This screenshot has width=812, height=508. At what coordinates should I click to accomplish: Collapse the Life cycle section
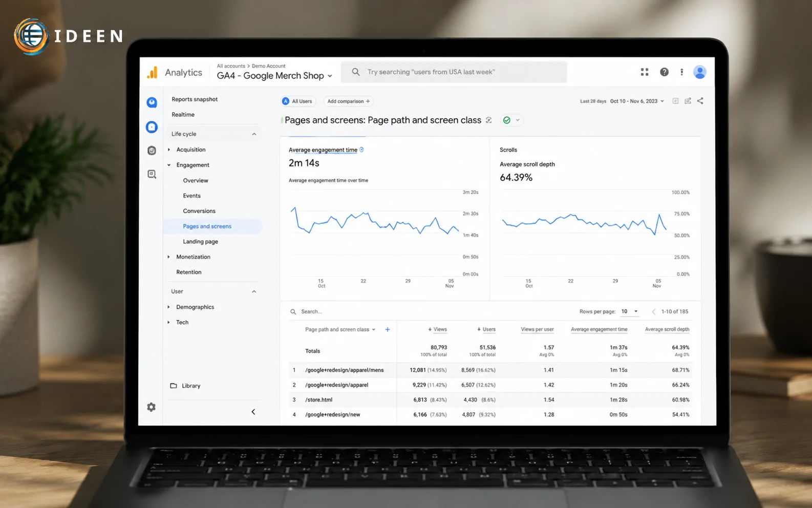point(254,134)
